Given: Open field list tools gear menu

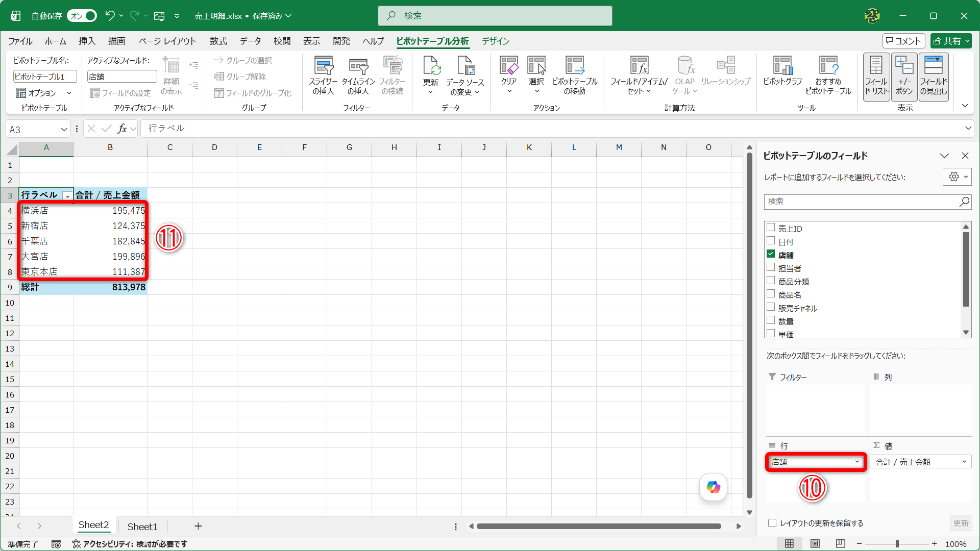Looking at the screenshot, I should (x=957, y=177).
